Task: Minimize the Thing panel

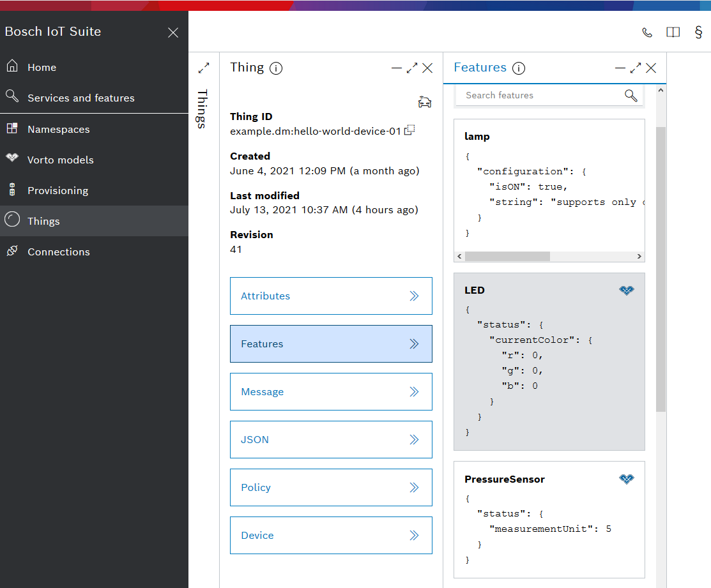Action: pos(396,68)
